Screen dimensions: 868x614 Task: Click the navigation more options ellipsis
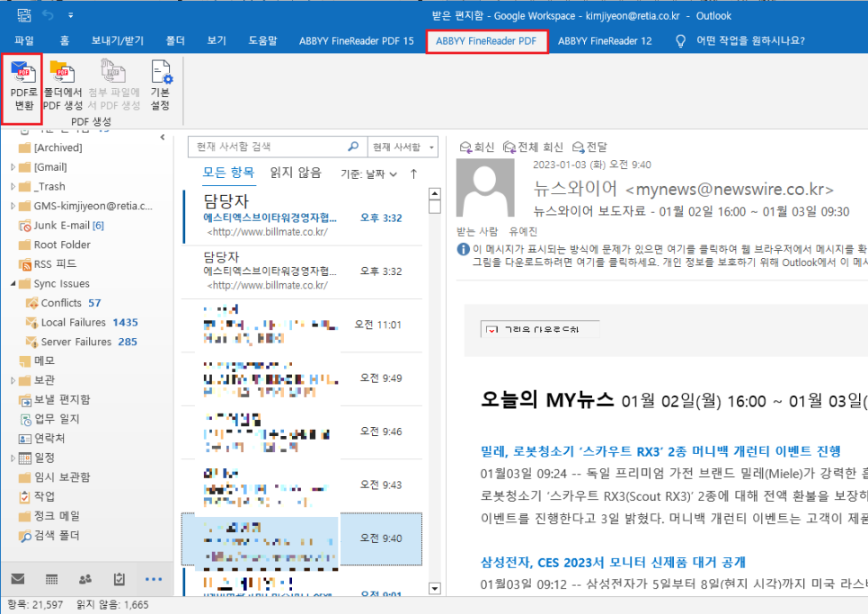(x=154, y=579)
